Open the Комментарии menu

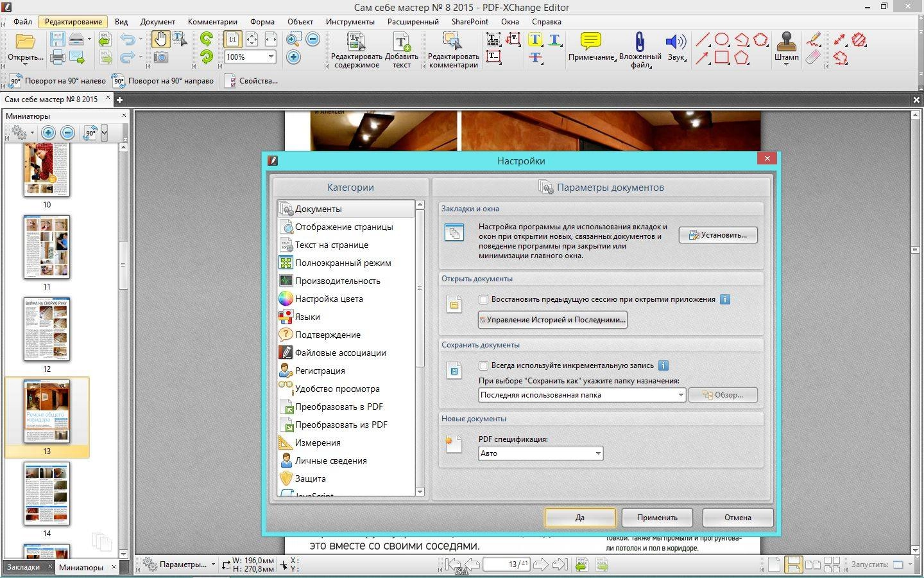(x=212, y=21)
